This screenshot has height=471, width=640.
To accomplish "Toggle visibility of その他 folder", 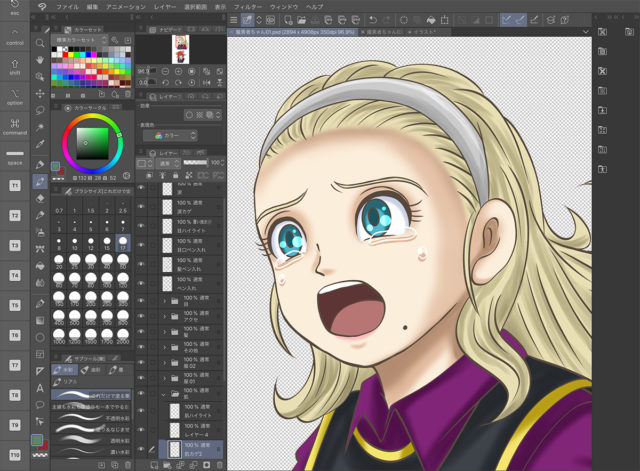I will pos(141,347).
